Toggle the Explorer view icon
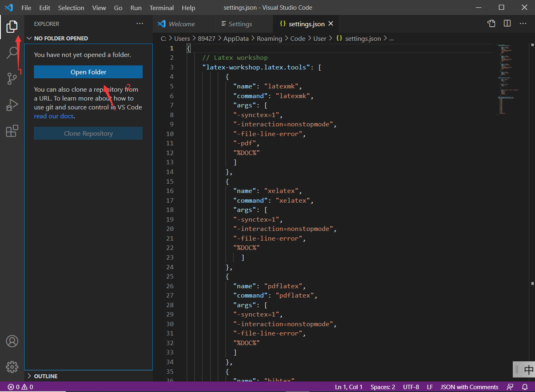 [12, 27]
